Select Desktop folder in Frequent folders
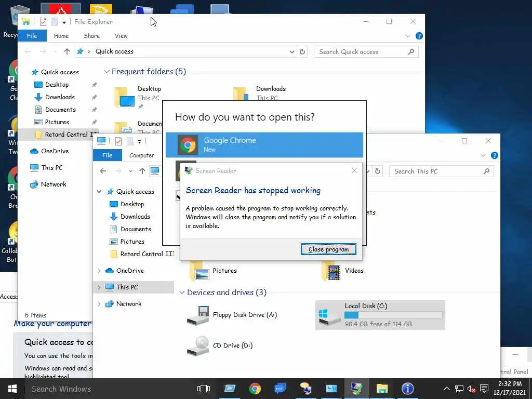This screenshot has width=532, height=399. (x=138, y=97)
